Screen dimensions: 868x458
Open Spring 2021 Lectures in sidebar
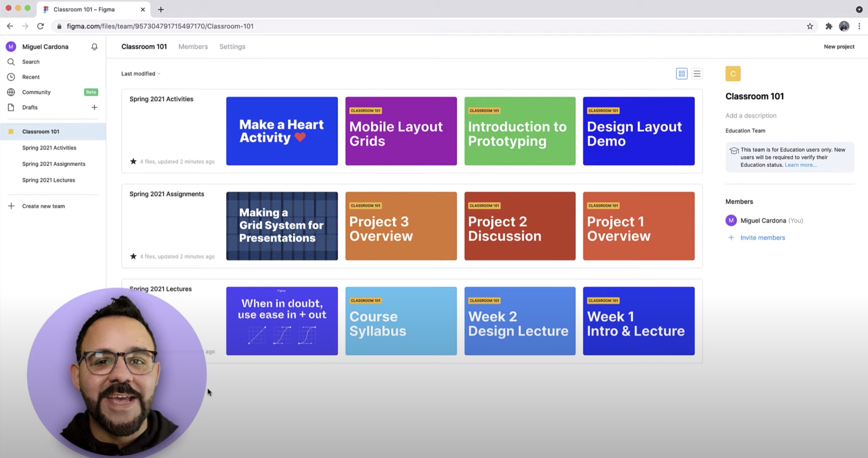point(49,180)
